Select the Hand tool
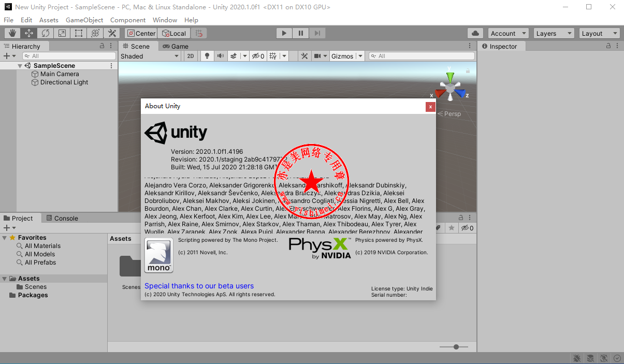Viewport: 624px width, 364px height. coord(12,33)
